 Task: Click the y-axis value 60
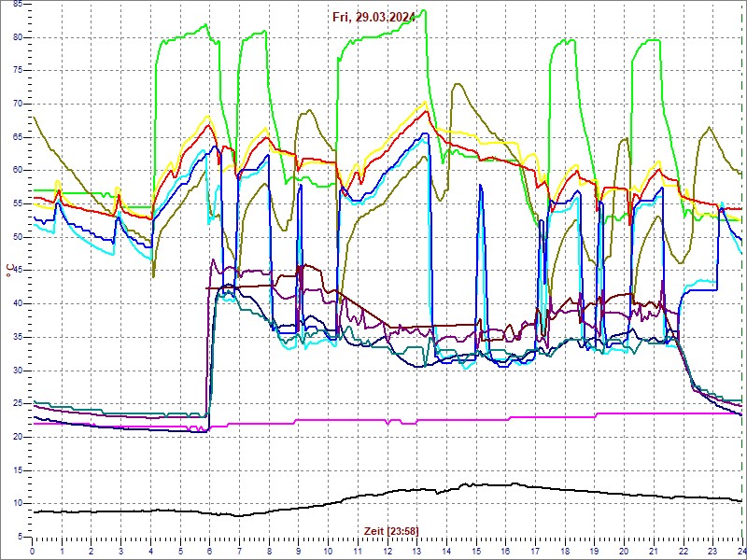(x=17, y=171)
